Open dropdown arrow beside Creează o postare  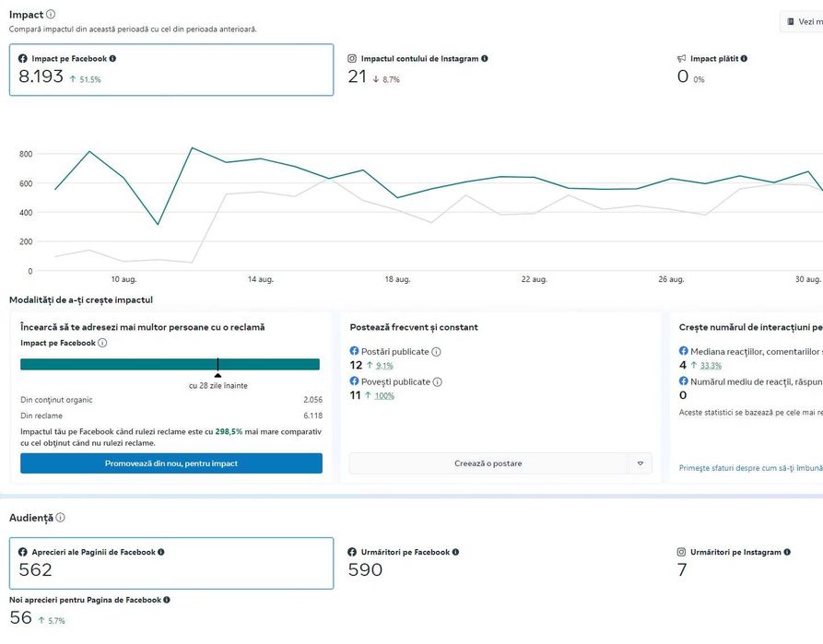(641, 463)
